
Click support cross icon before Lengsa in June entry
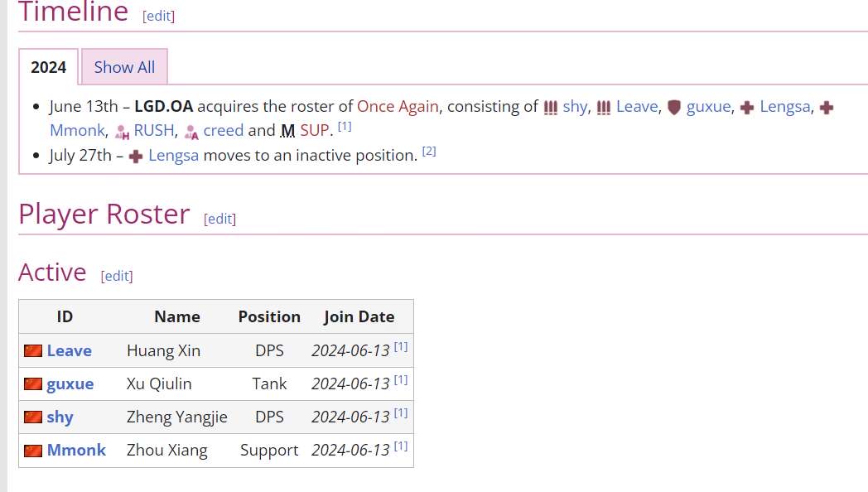pyautogui.click(x=746, y=108)
